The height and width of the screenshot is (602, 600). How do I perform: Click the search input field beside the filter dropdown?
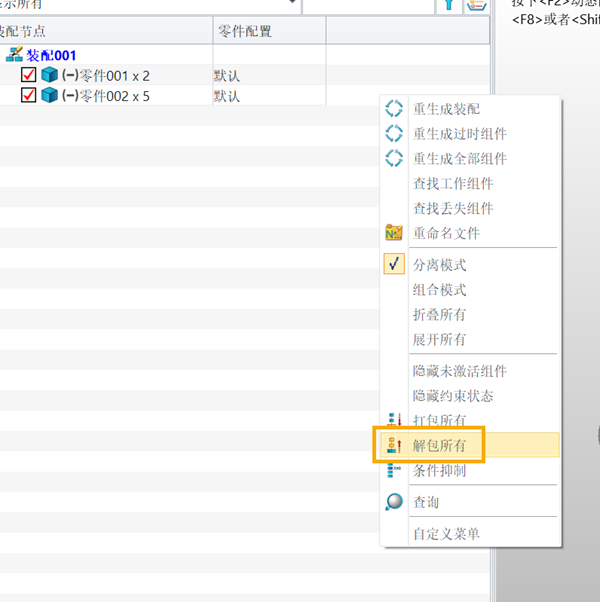point(369,5)
